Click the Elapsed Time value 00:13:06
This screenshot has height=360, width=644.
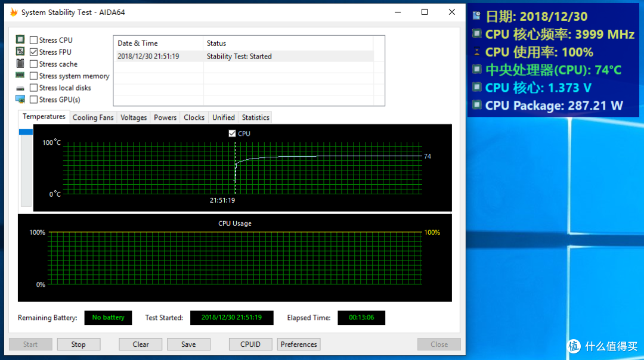361,317
